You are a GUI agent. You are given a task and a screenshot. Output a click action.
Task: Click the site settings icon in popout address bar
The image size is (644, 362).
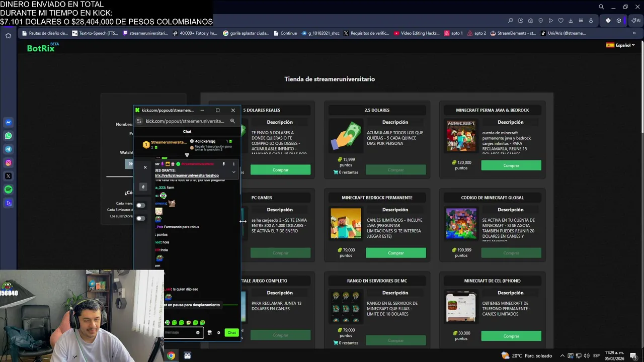[x=139, y=121]
